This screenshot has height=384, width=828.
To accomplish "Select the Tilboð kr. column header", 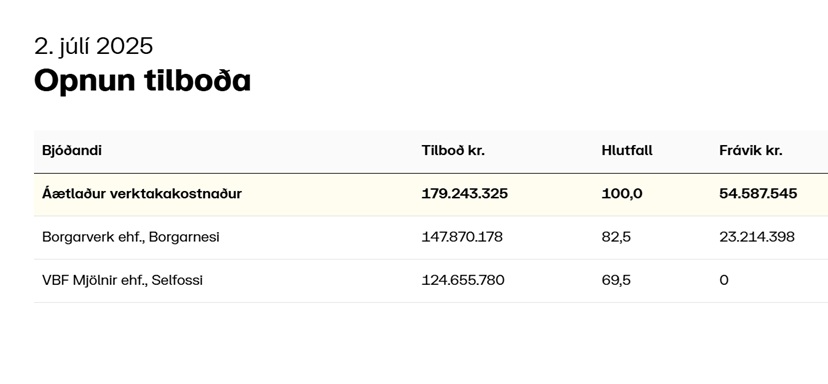I will click(453, 151).
